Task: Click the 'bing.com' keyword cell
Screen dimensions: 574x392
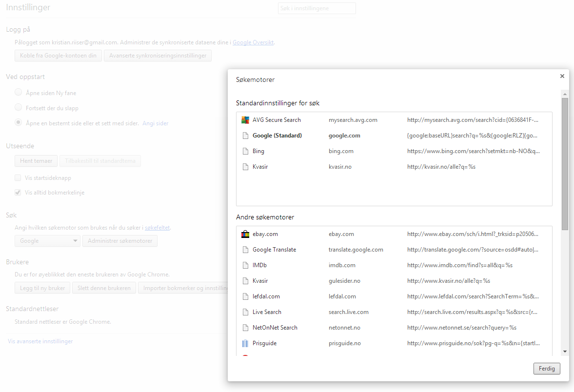Action: [x=341, y=151]
